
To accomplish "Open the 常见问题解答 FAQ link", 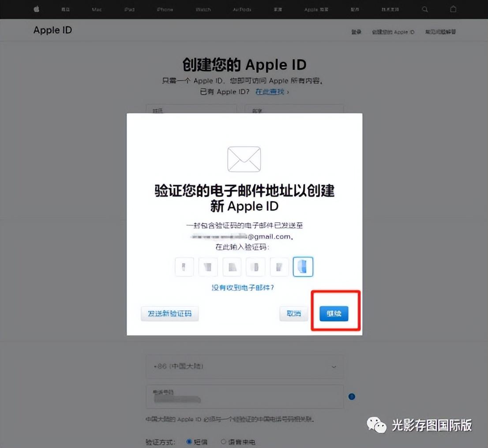I will click(440, 32).
